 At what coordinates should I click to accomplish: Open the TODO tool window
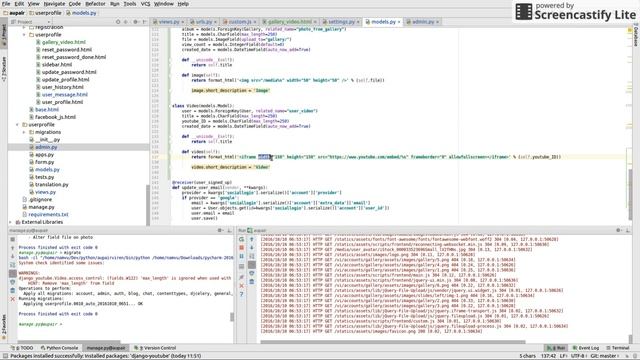(22, 348)
